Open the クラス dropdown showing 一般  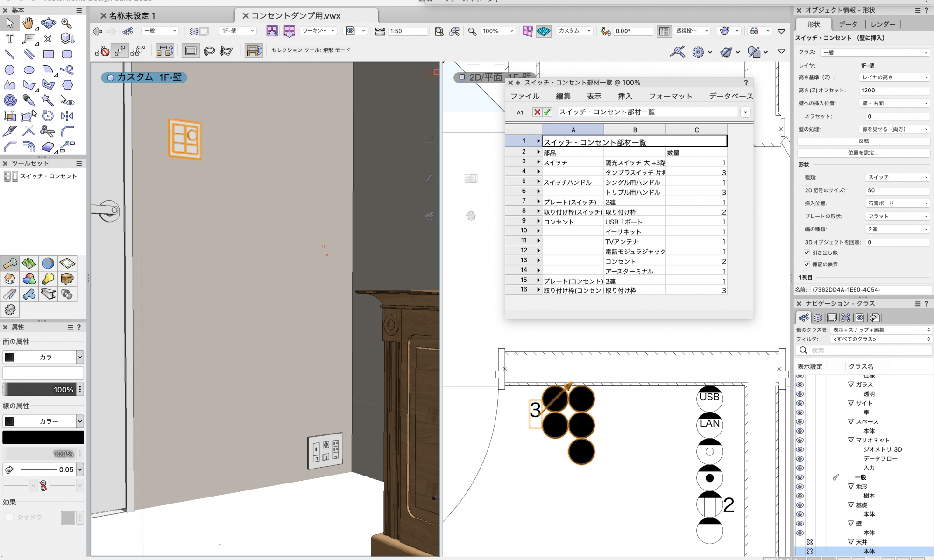pyautogui.click(x=875, y=53)
